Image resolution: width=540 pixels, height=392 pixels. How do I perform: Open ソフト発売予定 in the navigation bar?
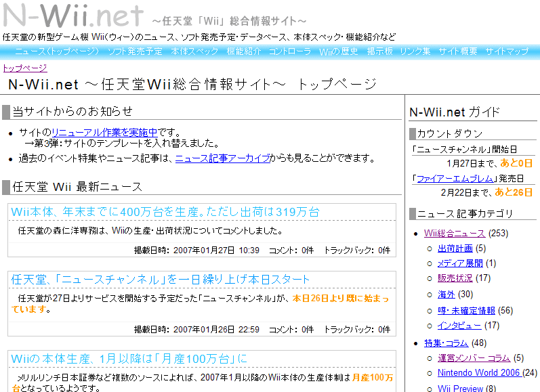click(x=135, y=51)
